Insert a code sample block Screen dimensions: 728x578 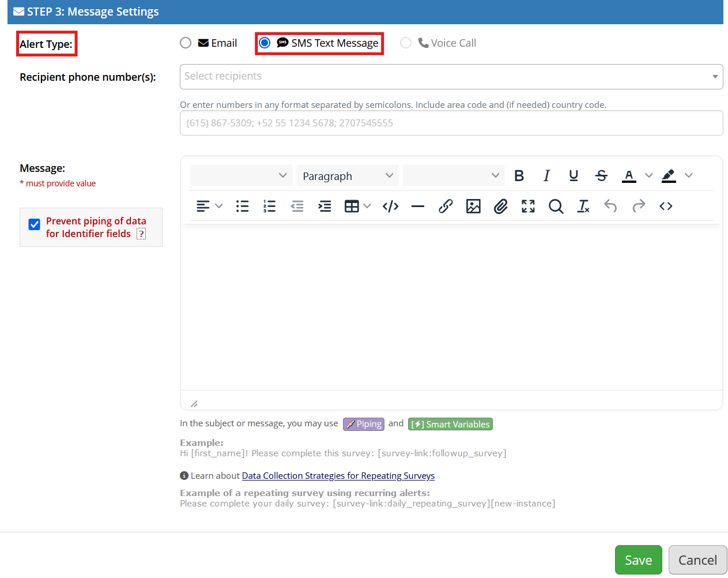(391, 206)
